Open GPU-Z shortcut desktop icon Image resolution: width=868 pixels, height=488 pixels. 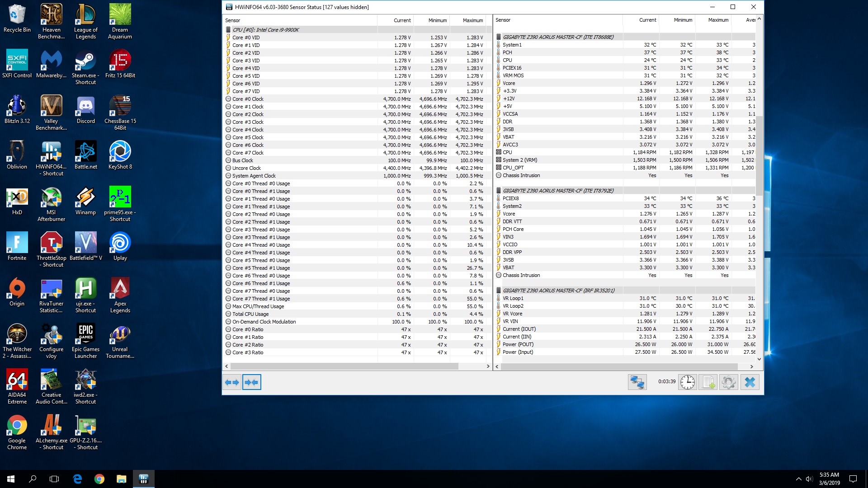point(86,432)
